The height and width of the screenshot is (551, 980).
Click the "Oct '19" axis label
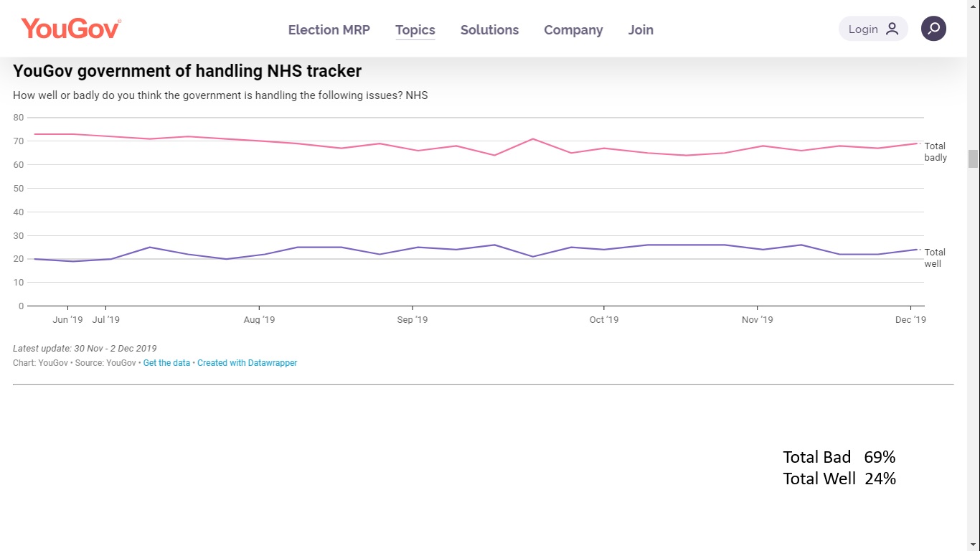[x=604, y=320]
